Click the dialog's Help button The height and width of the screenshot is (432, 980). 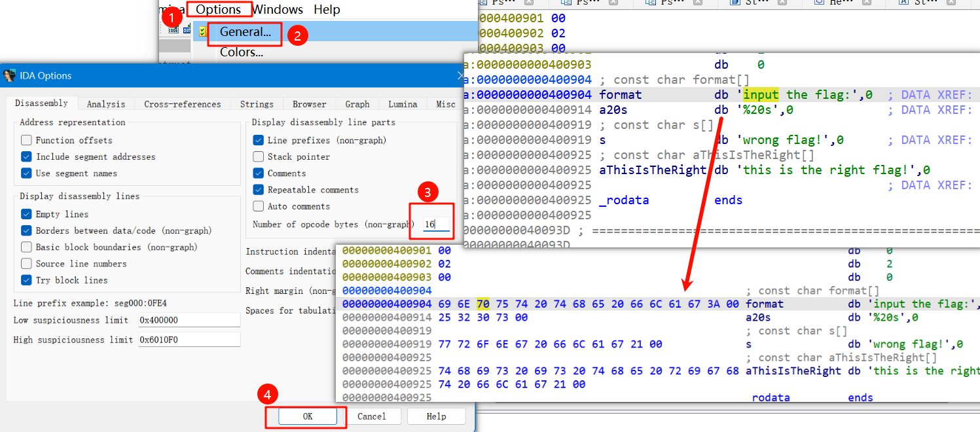(436, 416)
